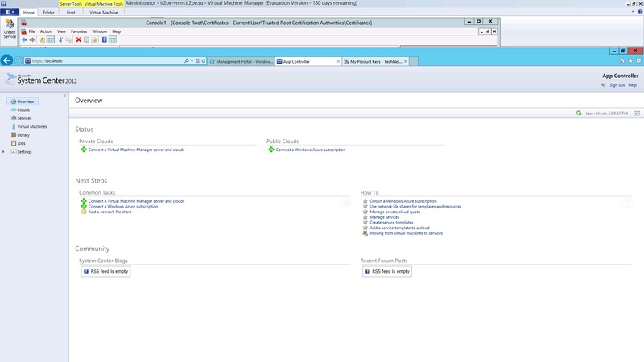Switch to the Management Portal browser tab
644x362 pixels.
click(x=241, y=61)
